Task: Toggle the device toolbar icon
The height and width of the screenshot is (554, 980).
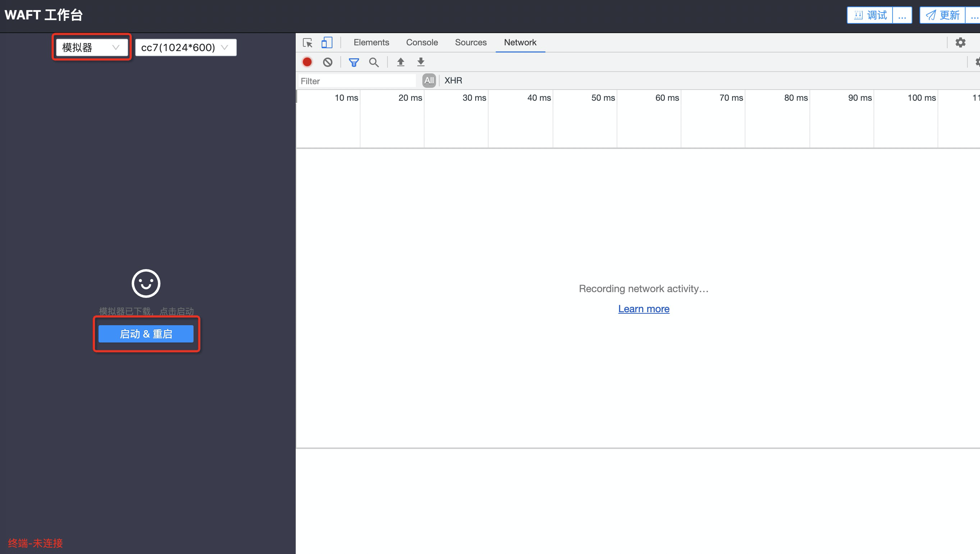Action: point(326,42)
